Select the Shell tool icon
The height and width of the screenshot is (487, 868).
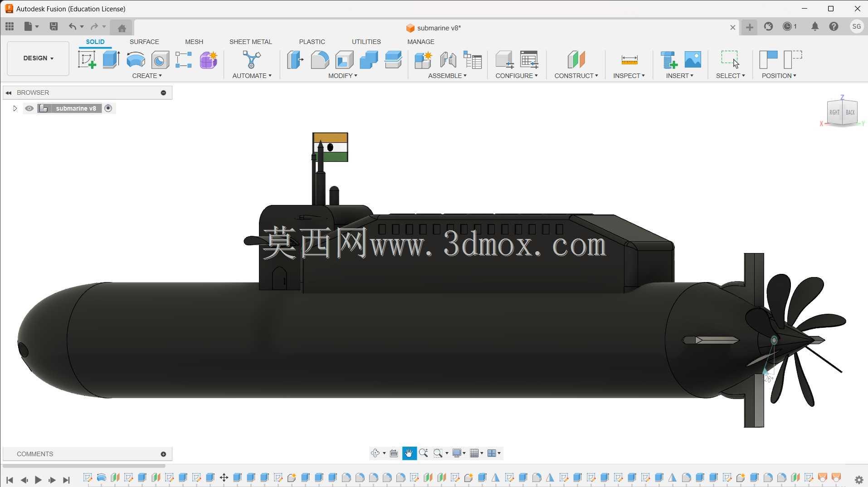pos(344,59)
